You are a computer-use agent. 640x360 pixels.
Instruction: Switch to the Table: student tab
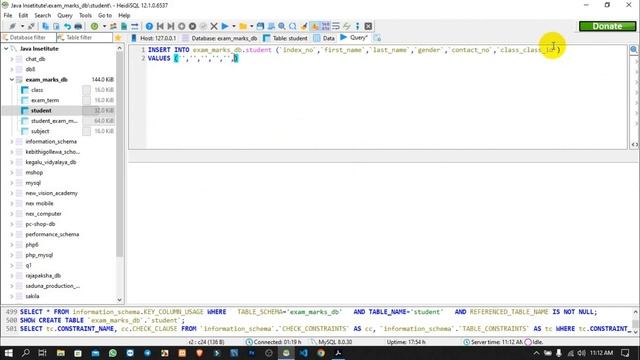pos(285,38)
